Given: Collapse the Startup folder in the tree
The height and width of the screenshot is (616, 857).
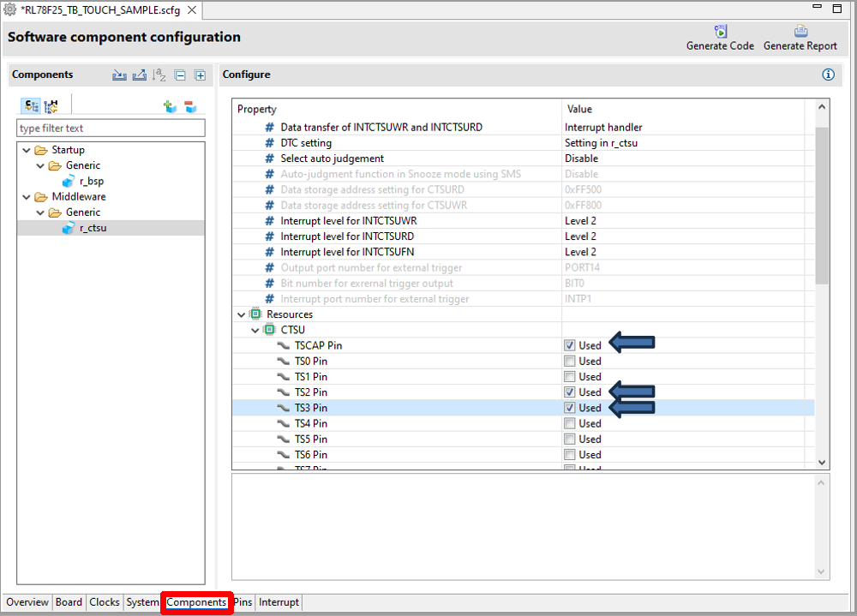Looking at the screenshot, I should (27, 150).
